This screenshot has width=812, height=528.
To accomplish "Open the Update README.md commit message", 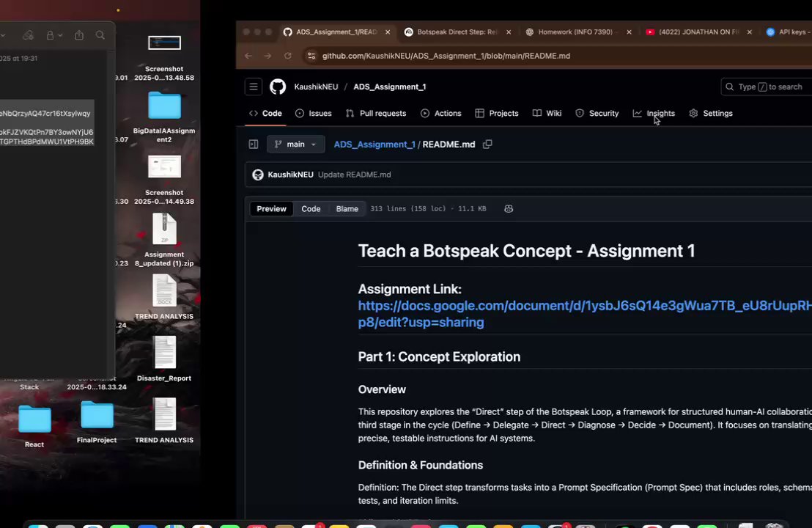I will tap(354, 175).
